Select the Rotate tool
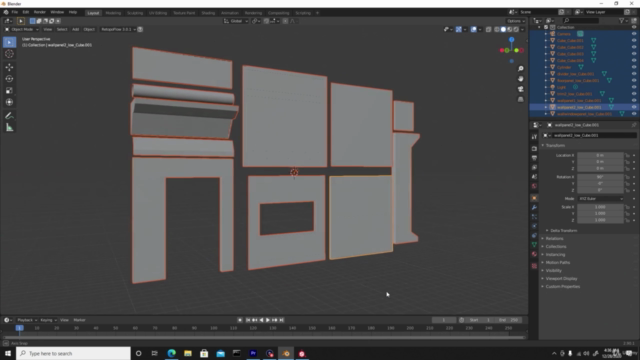Screen dimensions: 640x360 [9, 79]
